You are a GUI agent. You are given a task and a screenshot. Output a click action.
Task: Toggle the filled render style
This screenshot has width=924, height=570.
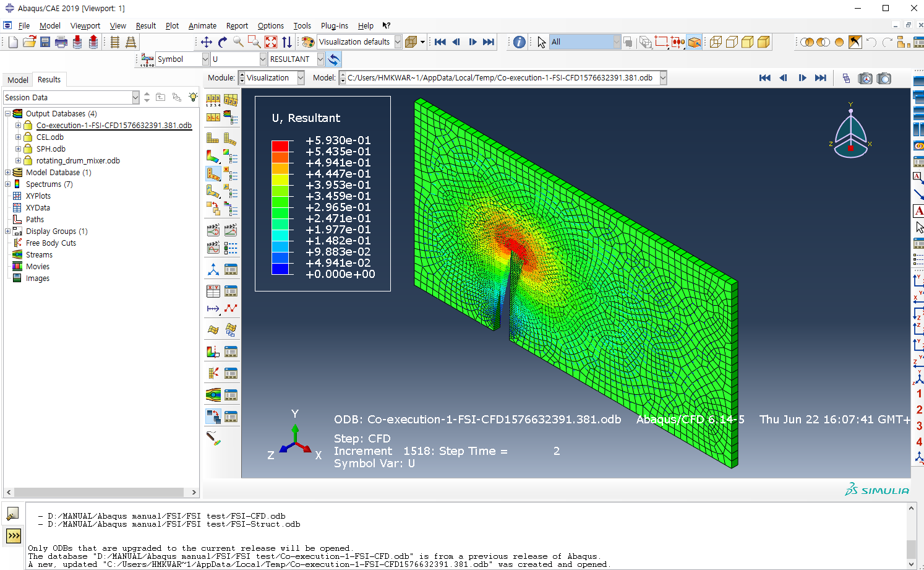click(x=748, y=42)
